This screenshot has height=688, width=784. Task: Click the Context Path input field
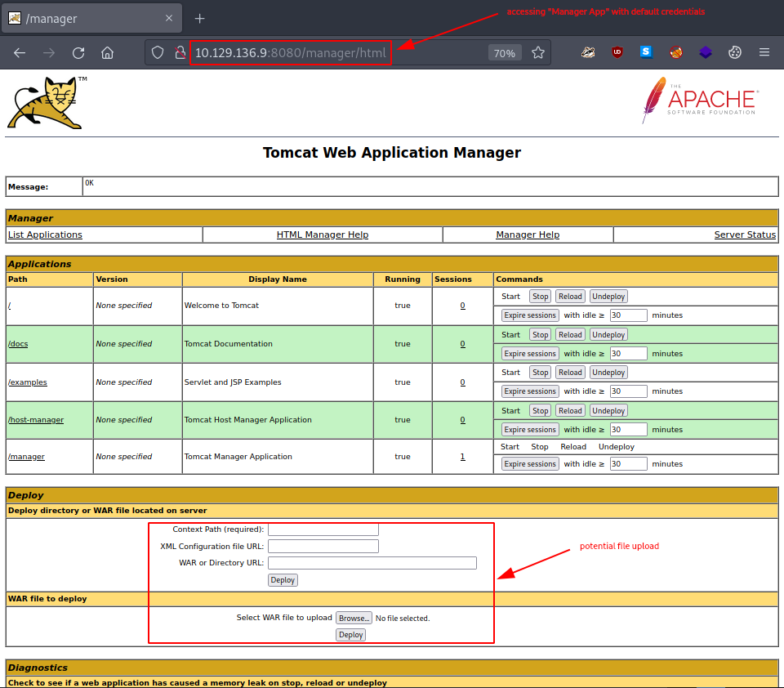[x=323, y=529]
